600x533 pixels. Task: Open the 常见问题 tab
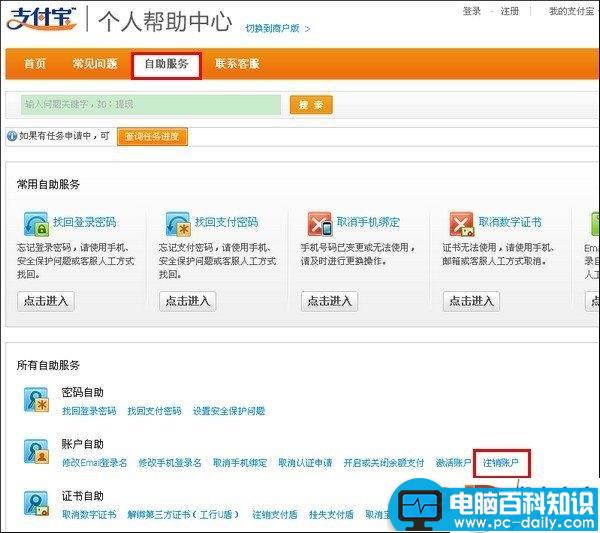tap(95, 64)
